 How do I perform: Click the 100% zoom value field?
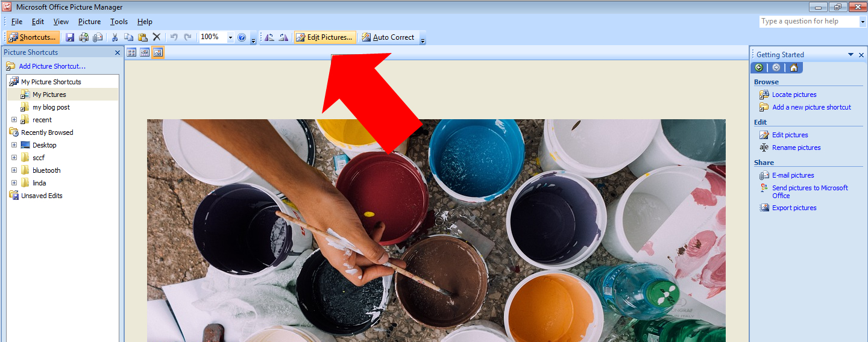pos(213,37)
